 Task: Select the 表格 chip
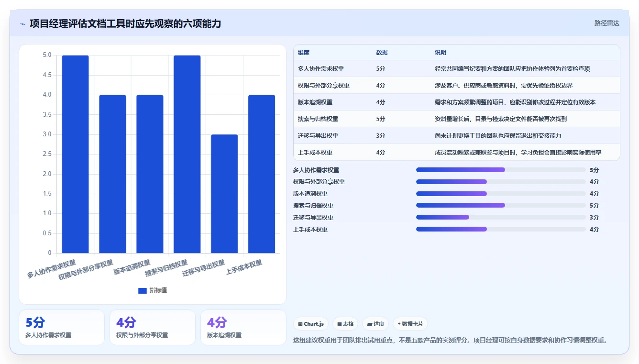click(345, 324)
